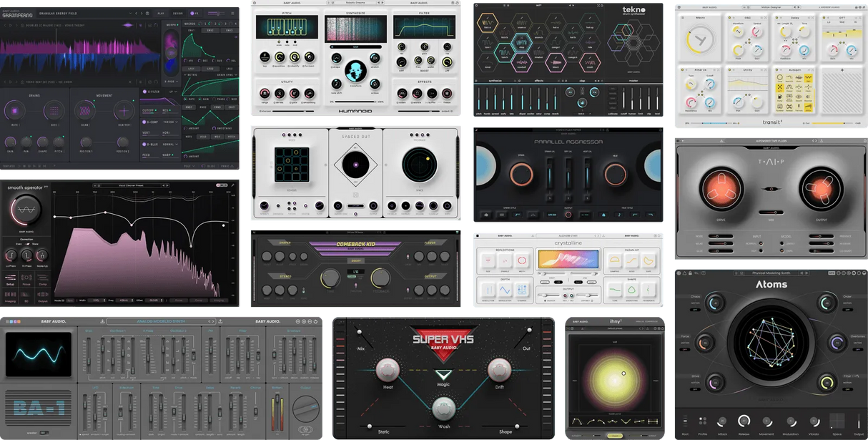Viewport: 868px width, 440px height.
Task: Click the large main knob in Smooth Operator
Action: click(25, 209)
